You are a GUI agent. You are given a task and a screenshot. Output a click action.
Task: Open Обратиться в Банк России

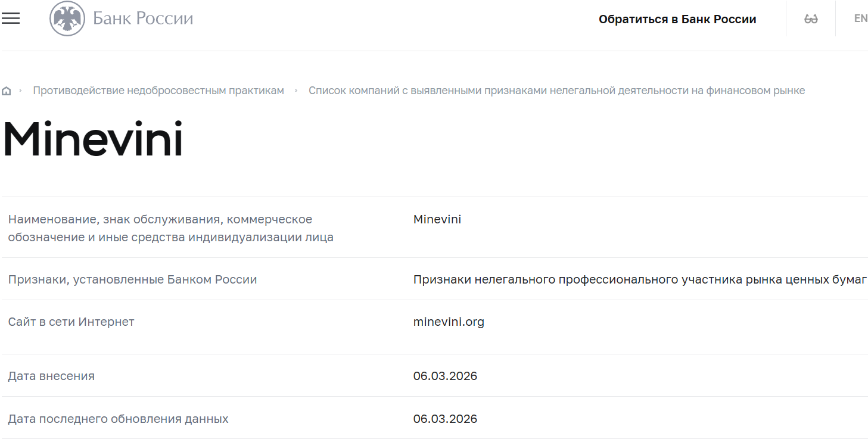677,18
